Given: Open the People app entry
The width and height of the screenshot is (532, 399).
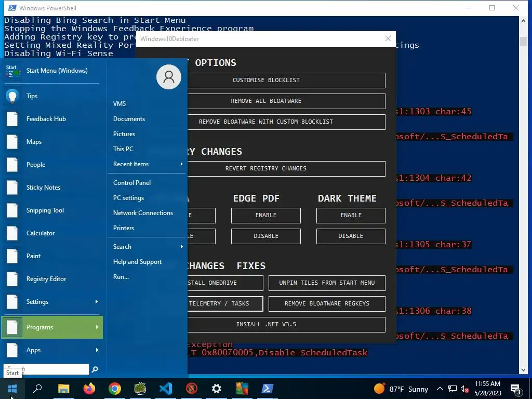Looking at the screenshot, I should (x=52, y=165).
